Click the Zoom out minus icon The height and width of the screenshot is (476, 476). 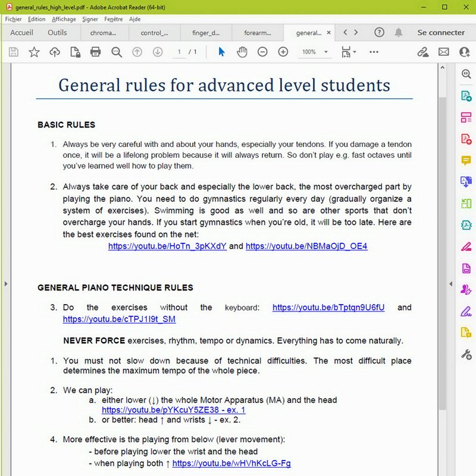click(262, 52)
